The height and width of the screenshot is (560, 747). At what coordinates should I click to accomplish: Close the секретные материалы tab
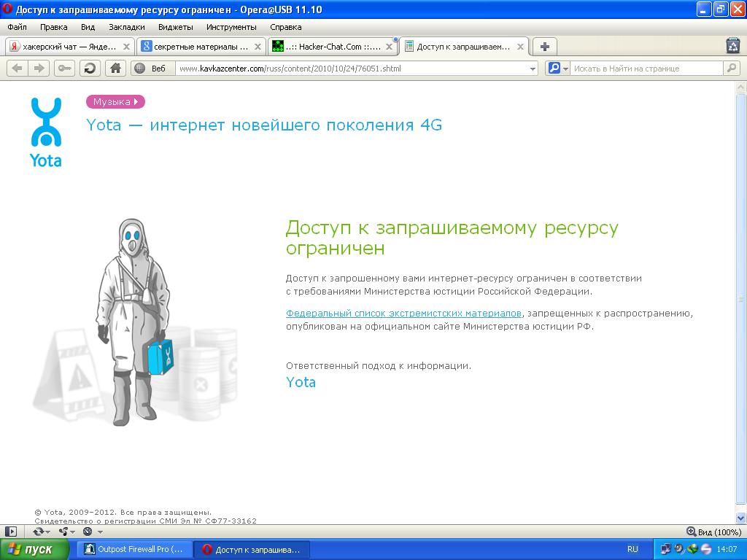258,47
